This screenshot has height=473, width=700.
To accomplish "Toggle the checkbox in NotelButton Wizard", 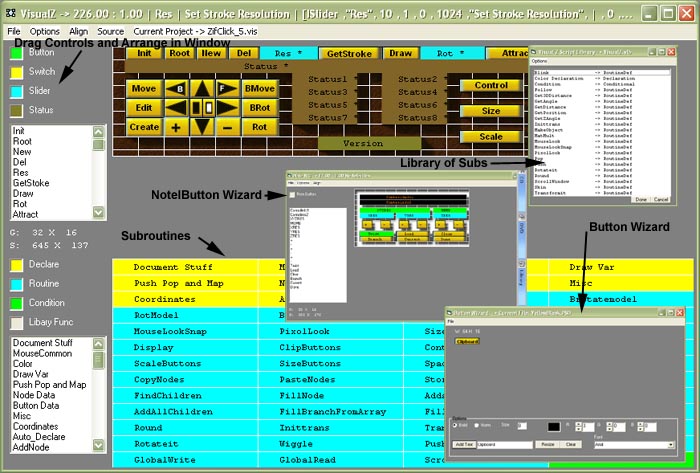I will point(292,194).
